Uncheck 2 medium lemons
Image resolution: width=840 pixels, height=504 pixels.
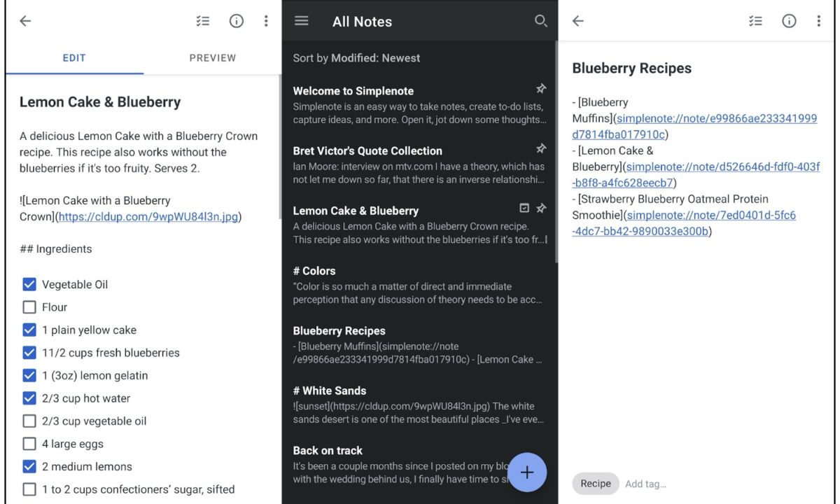click(28, 466)
